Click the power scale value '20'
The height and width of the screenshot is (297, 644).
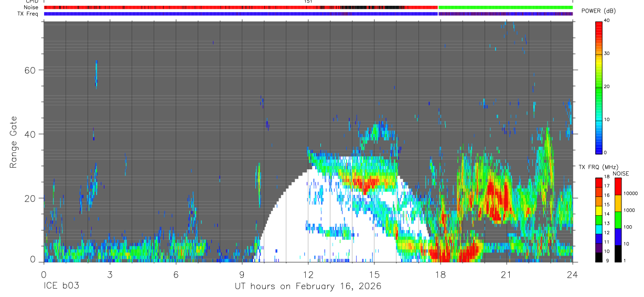tap(607, 87)
